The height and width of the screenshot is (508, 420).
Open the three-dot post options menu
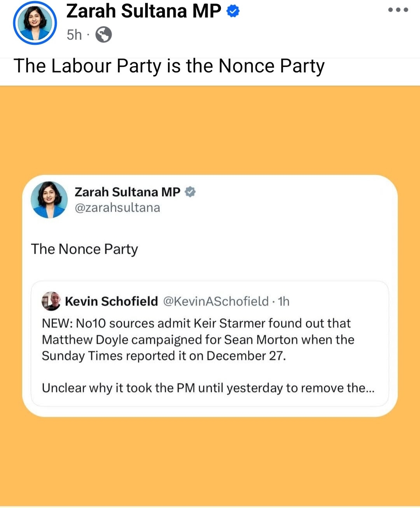tap(398, 10)
